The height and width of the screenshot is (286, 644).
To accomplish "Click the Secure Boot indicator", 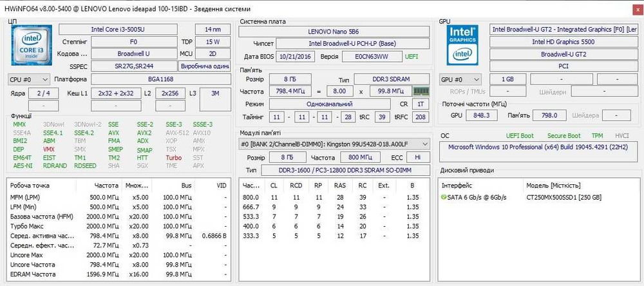I will coord(564,136).
